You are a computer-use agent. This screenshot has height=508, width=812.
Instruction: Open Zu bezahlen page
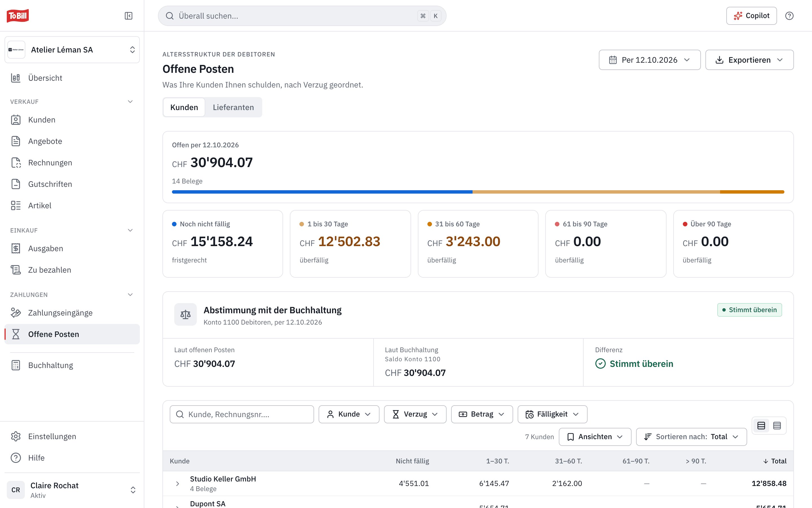pyautogui.click(x=72, y=270)
